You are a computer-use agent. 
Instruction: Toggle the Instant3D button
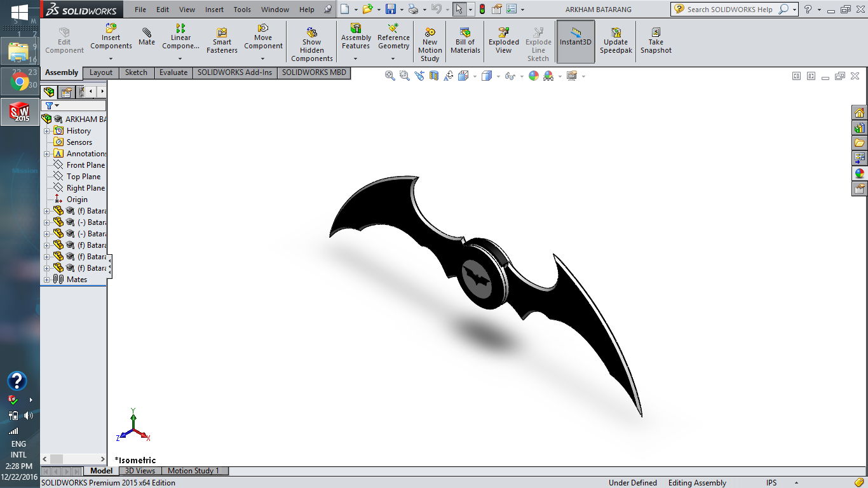click(x=576, y=41)
